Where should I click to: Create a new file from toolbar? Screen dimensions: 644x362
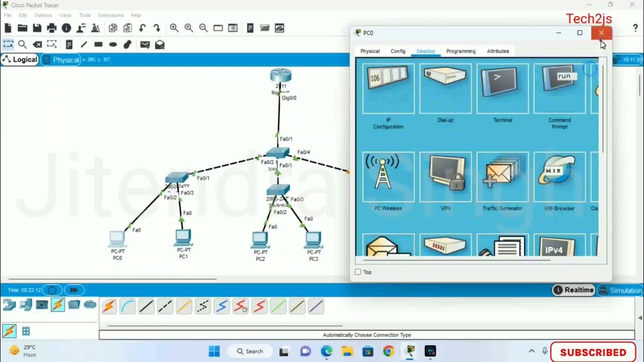(8, 28)
